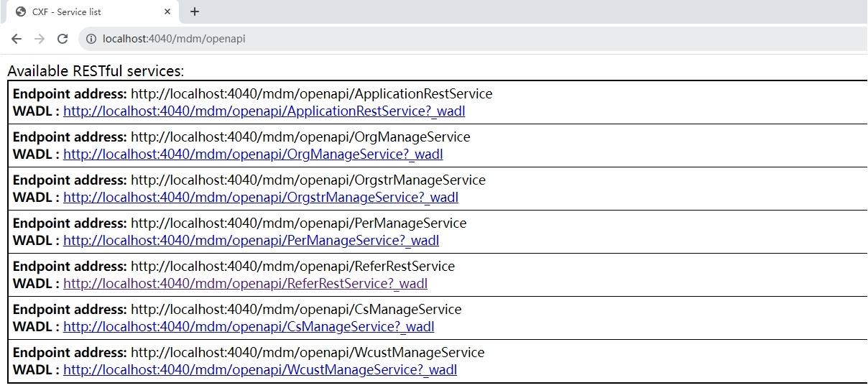This screenshot has width=868, height=388.
Task: Click the browser forward arrow
Action: [x=40, y=39]
